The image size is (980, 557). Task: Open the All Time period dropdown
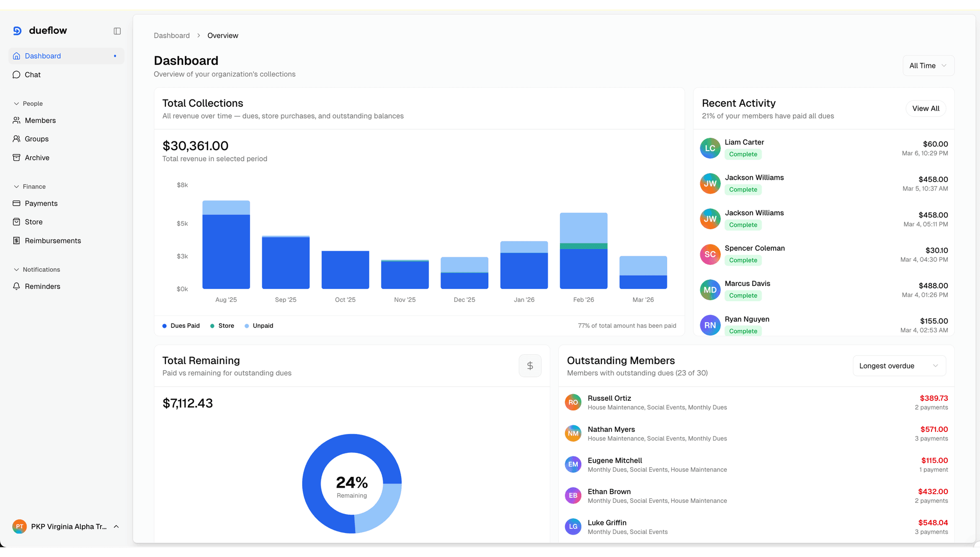pos(928,65)
